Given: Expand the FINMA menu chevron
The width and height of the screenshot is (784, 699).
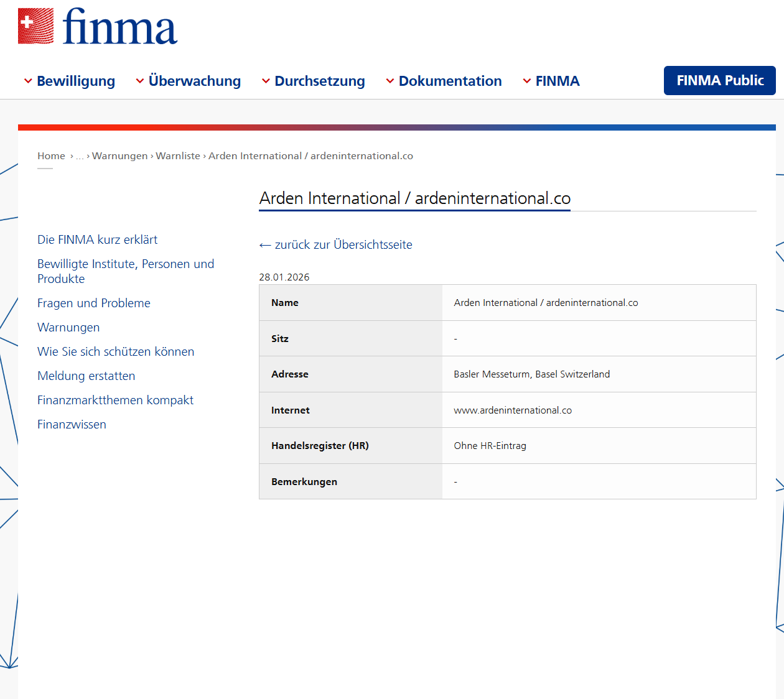Looking at the screenshot, I should (x=527, y=81).
